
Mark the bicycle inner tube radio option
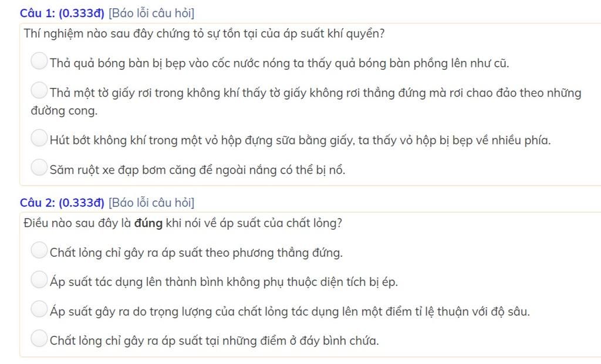39,168
